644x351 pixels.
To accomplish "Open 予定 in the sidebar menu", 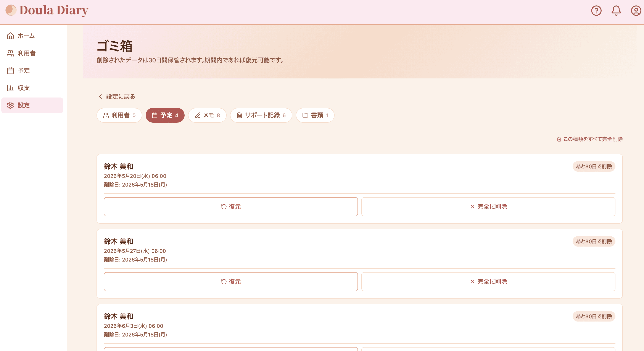I will (32, 71).
